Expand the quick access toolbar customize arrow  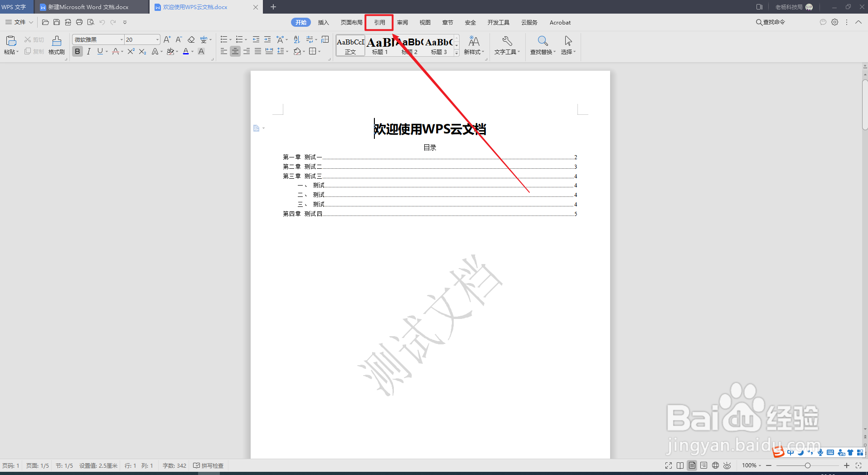pos(125,22)
